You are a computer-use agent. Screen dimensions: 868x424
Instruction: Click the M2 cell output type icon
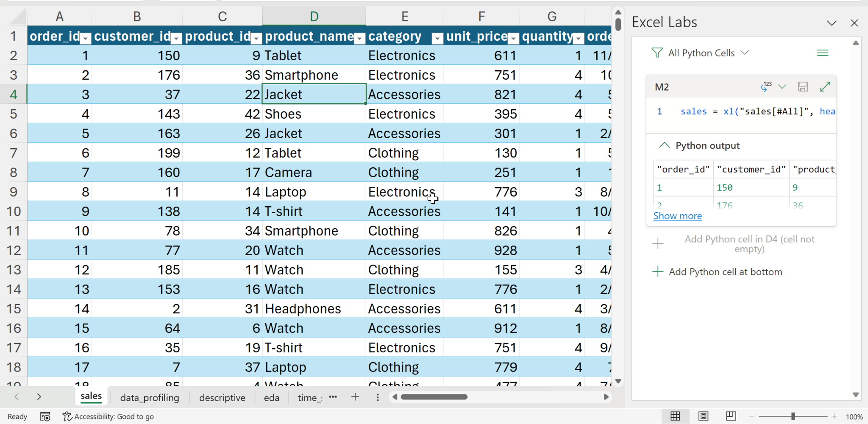[766, 87]
